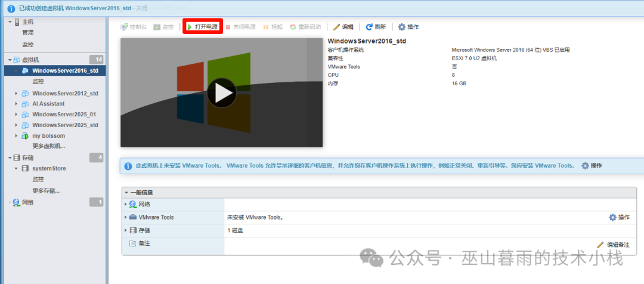The width and height of the screenshot is (644, 284).
Task: Select WindowsServer2012_std in the tree
Action: [x=65, y=94]
